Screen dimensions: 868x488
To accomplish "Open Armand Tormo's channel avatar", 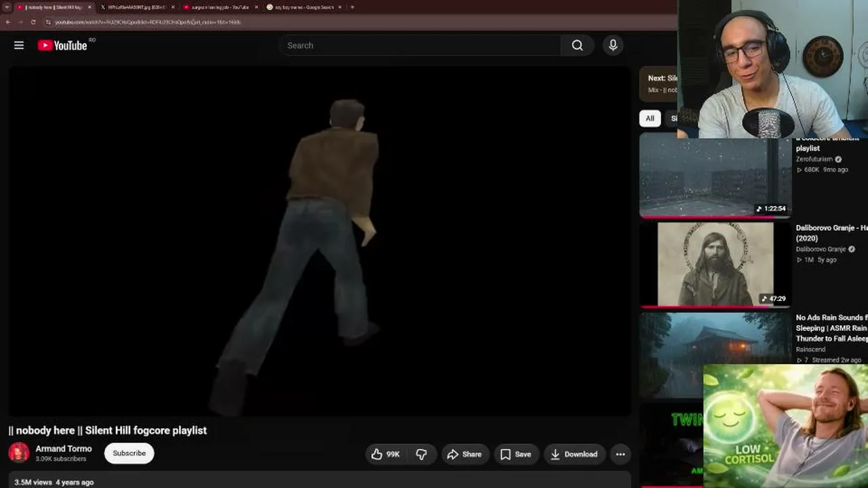I will (19, 453).
